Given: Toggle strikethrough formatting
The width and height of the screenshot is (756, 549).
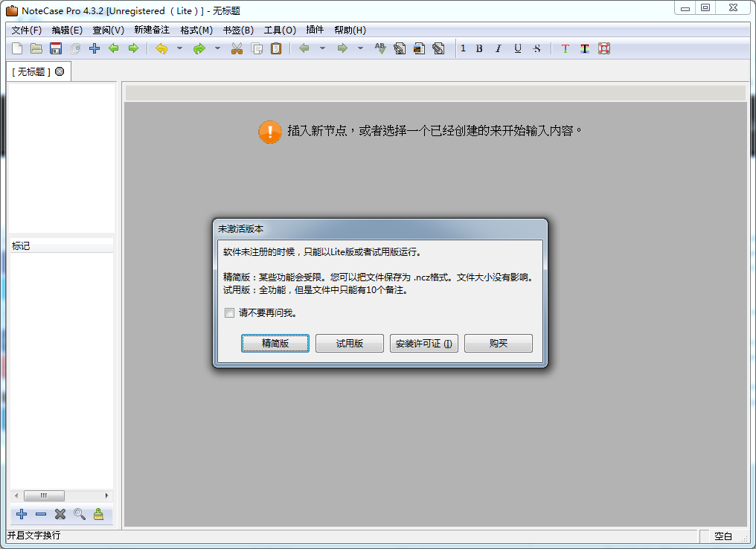Looking at the screenshot, I should click(536, 48).
